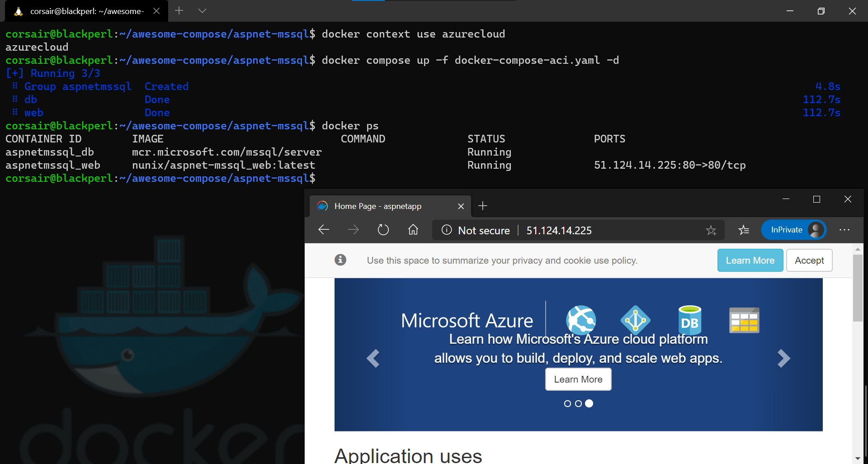Open terminal new-tab dropdown chevron
The width and height of the screenshot is (868, 464).
click(202, 11)
